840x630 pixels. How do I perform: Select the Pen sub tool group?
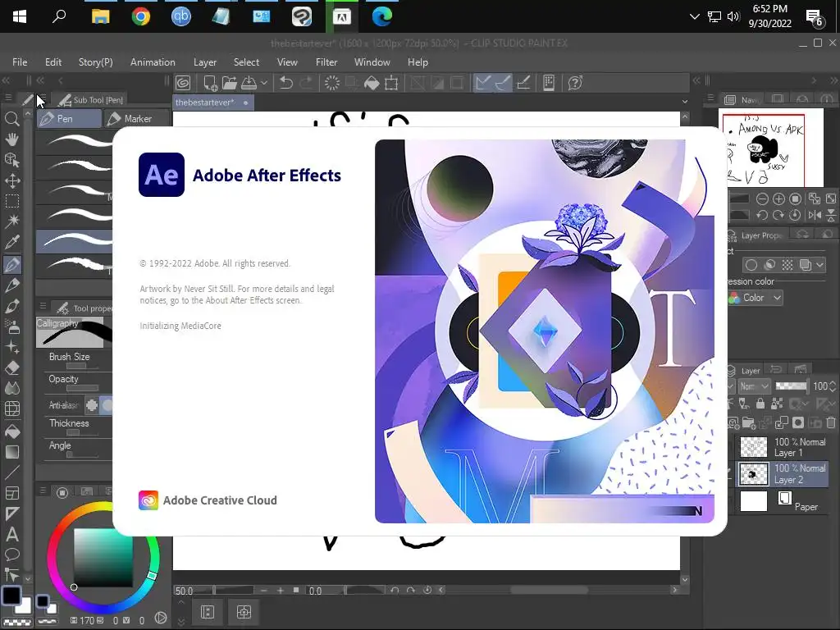(69, 119)
